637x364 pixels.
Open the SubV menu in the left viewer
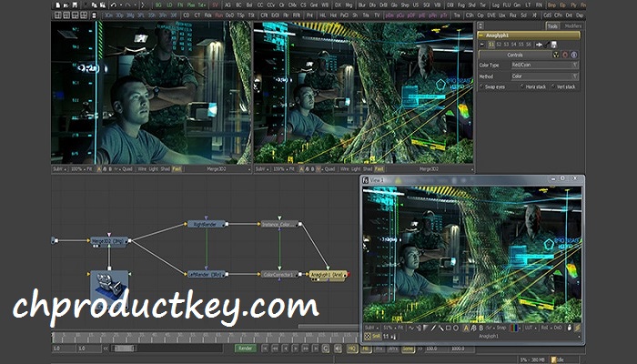tap(60, 169)
